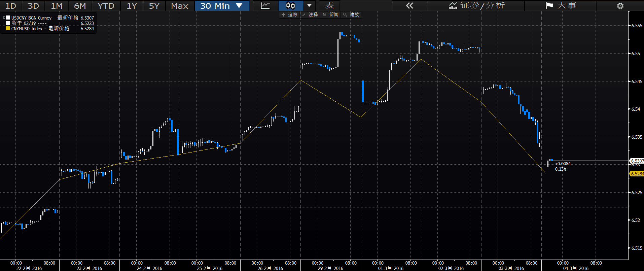Viewport: 644px width, 271px height.
Task: Click the 29 2月 2016 date label
Action: (330, 268)
